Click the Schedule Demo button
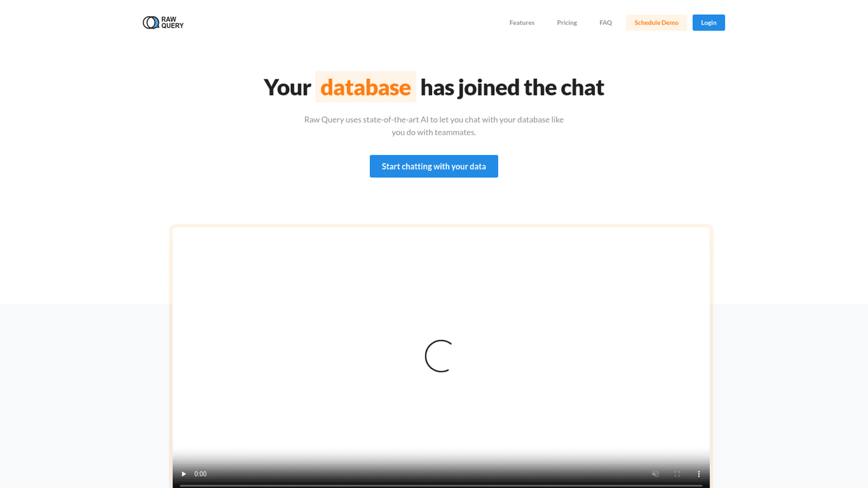 pos(656,23)
